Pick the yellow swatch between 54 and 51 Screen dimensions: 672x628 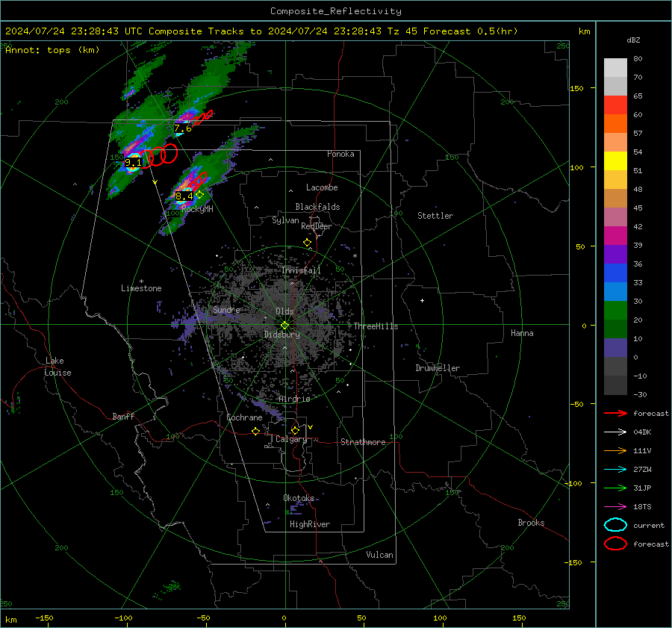coord(615,161)
